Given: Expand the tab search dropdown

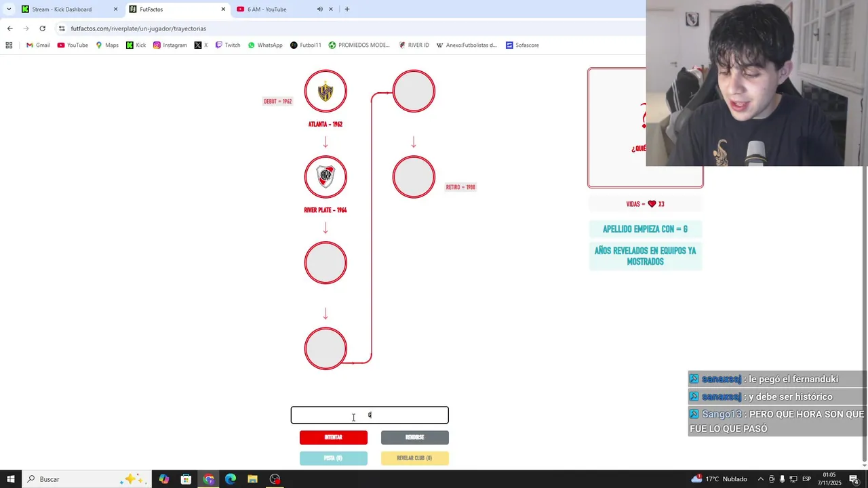Looking at the screenshot, I should [8, 9].
